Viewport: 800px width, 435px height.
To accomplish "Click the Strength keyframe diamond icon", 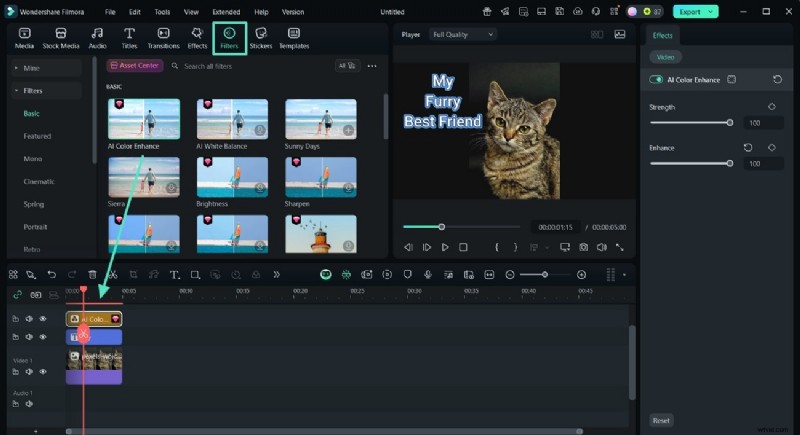I will 771,106.
